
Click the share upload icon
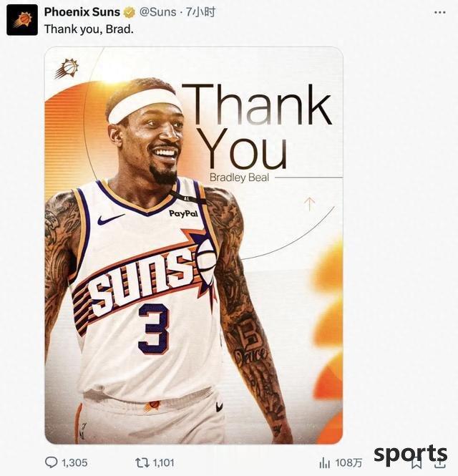tap(441, 463)
